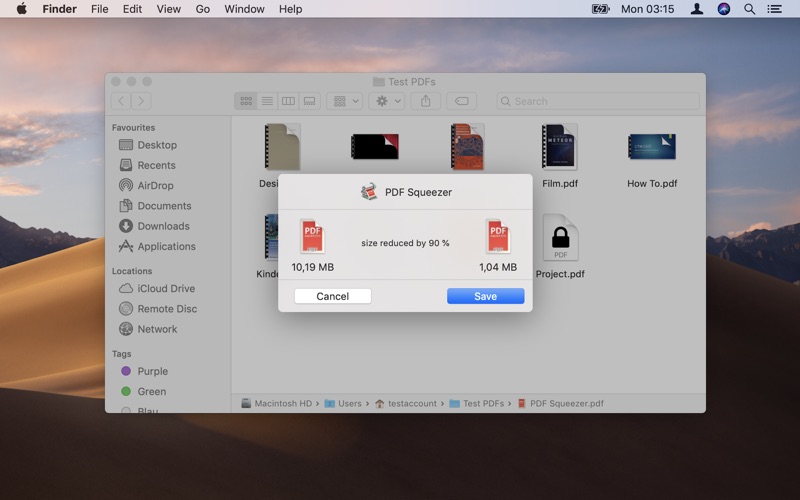This screenshot has width=800, height=500.
Task: Go forward in Finder window
Action: click(x=141, y=101)
